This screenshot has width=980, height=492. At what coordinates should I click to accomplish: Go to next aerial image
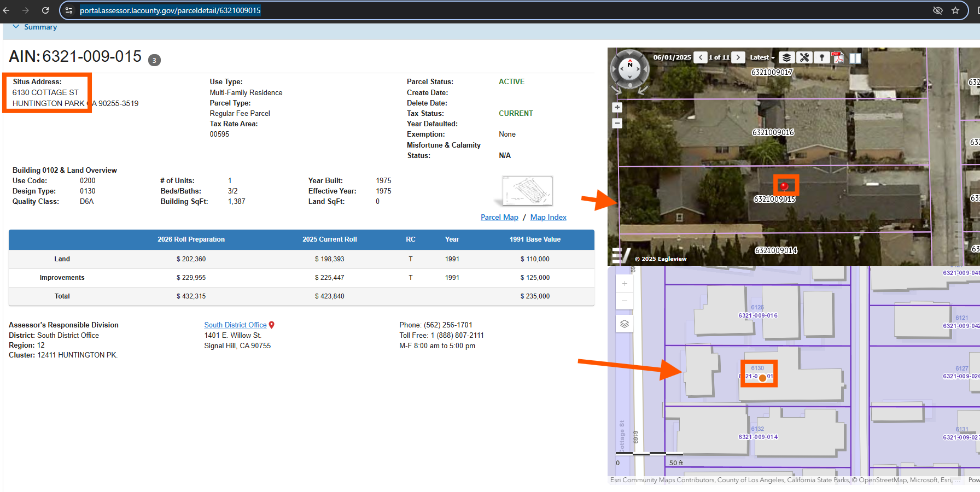click(x=738, y=57)
